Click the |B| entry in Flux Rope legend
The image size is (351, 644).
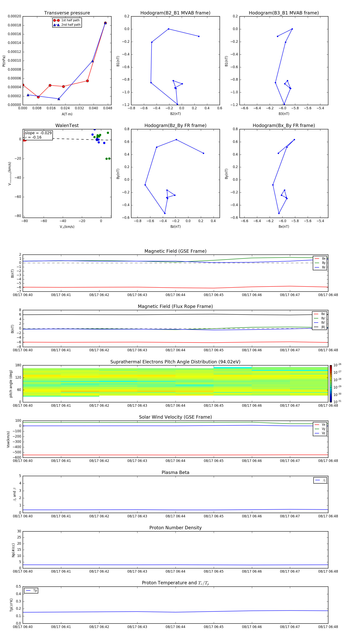[x=320, y=327]
